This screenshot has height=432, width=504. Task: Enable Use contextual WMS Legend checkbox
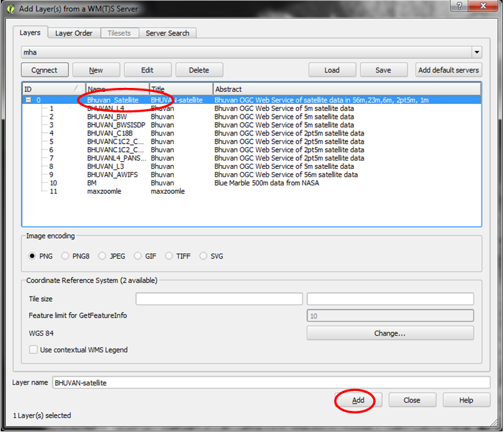(x=33, y=350)
